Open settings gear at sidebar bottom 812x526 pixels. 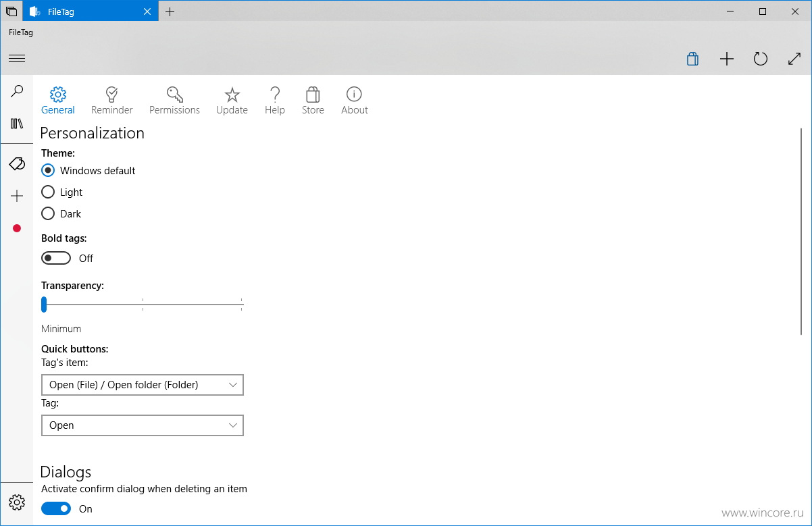click(x=17, y=502)
